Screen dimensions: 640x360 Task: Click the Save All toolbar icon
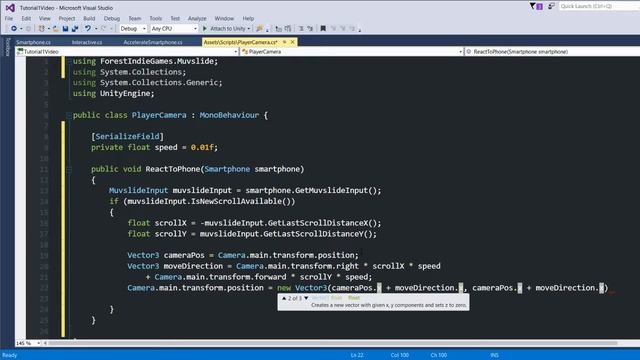[x=75, y=29]
